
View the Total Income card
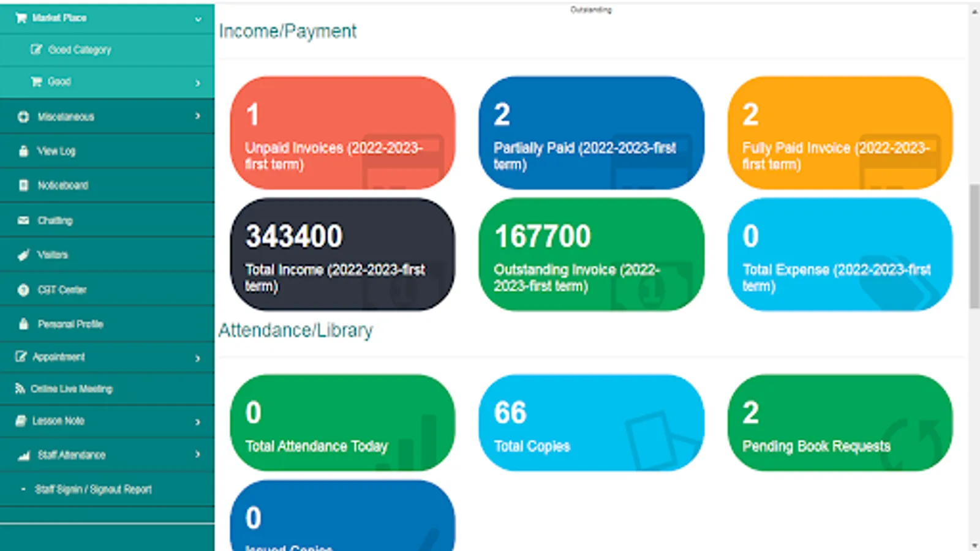(342, 254)
